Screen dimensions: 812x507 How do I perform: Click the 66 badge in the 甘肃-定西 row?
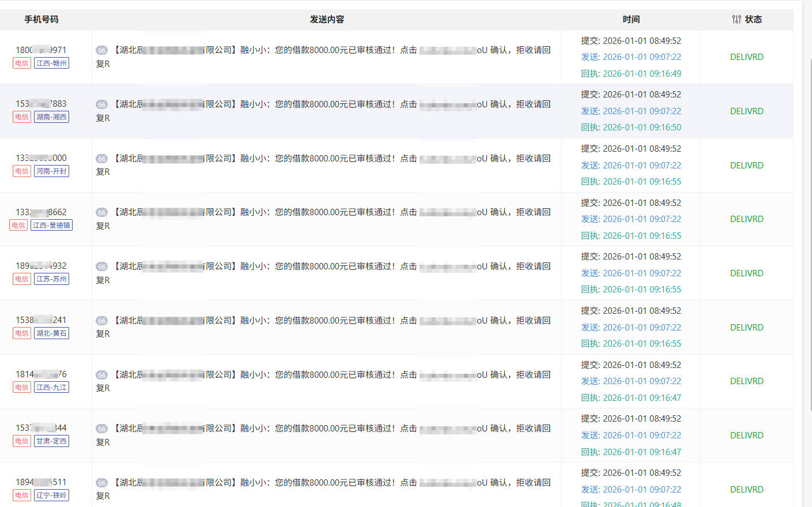[x=102, y=429]
